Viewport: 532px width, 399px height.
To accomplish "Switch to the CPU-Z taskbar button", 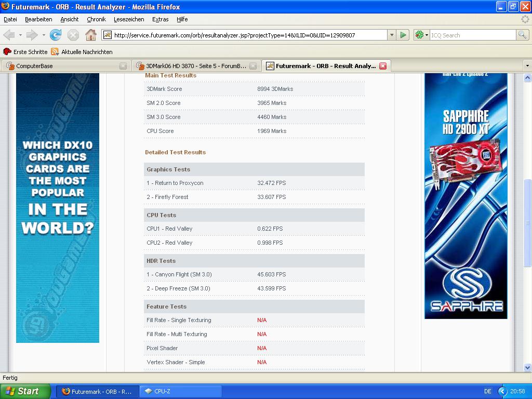I will (181, 392).
